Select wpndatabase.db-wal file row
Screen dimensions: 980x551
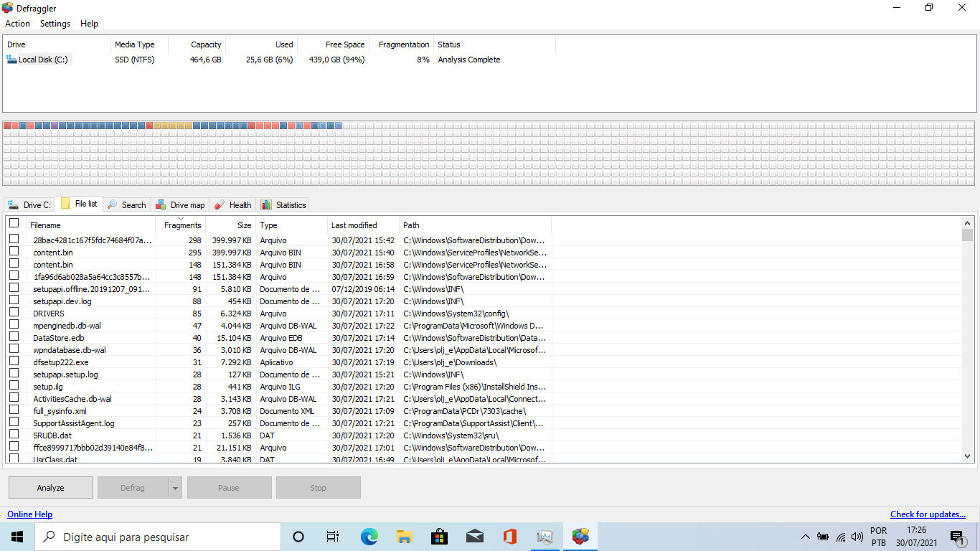[x=279, y=350]
